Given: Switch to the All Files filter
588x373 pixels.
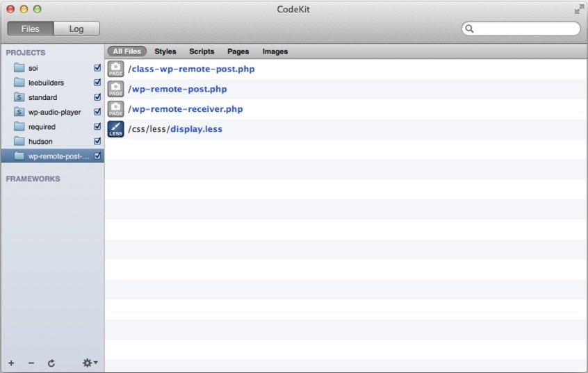Looking at the screenshot, I should point(126,51).
